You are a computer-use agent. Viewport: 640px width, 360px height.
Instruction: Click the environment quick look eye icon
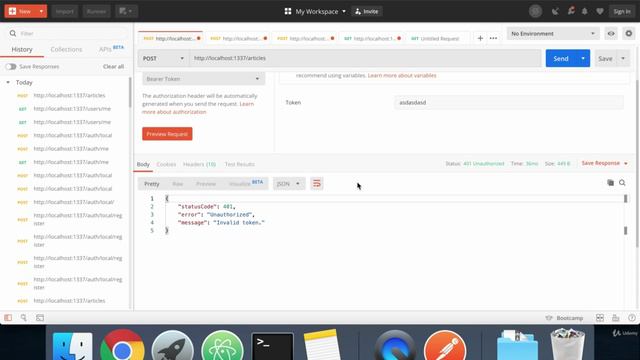click(611, 33)
